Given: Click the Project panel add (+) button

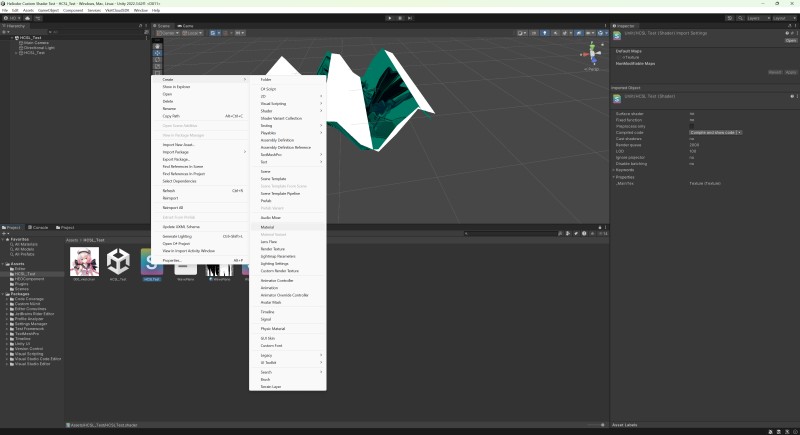Looking at the screenshot, I should point(4,234).
